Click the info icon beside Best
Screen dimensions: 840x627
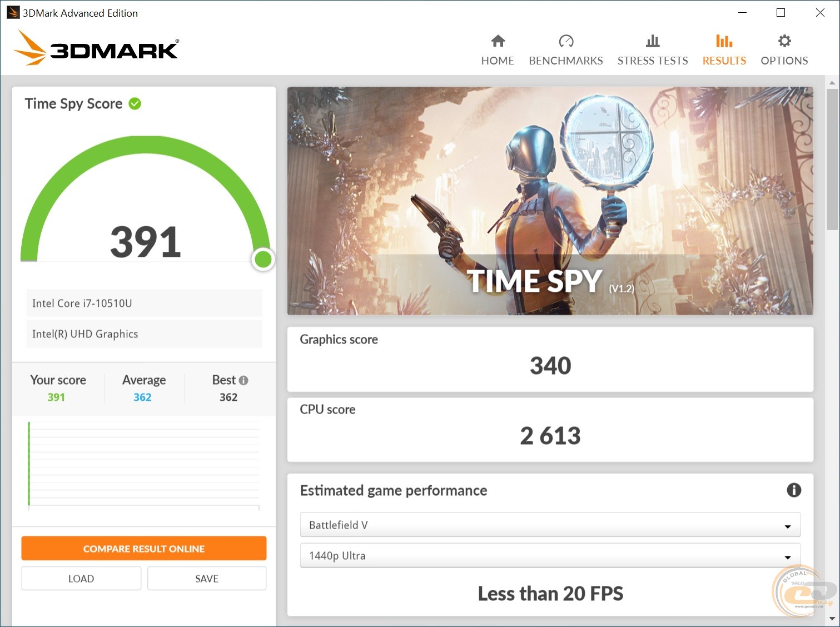(x=243, y=380)
